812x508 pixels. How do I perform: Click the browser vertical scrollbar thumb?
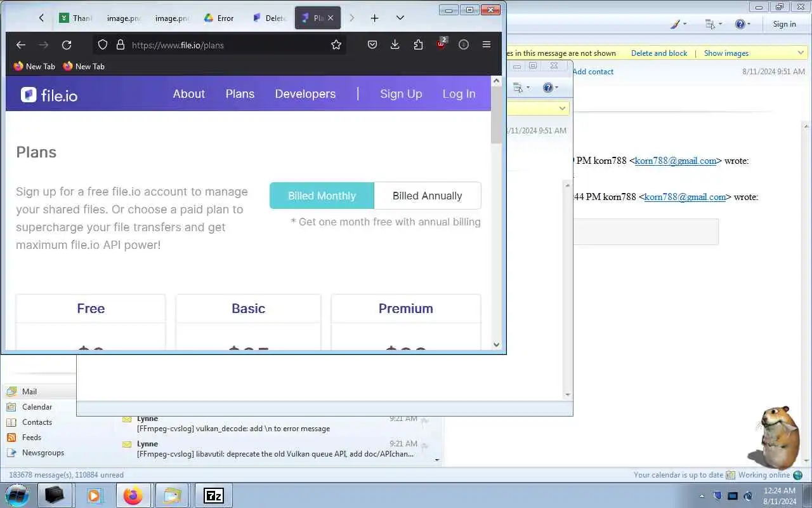(496, 114)
